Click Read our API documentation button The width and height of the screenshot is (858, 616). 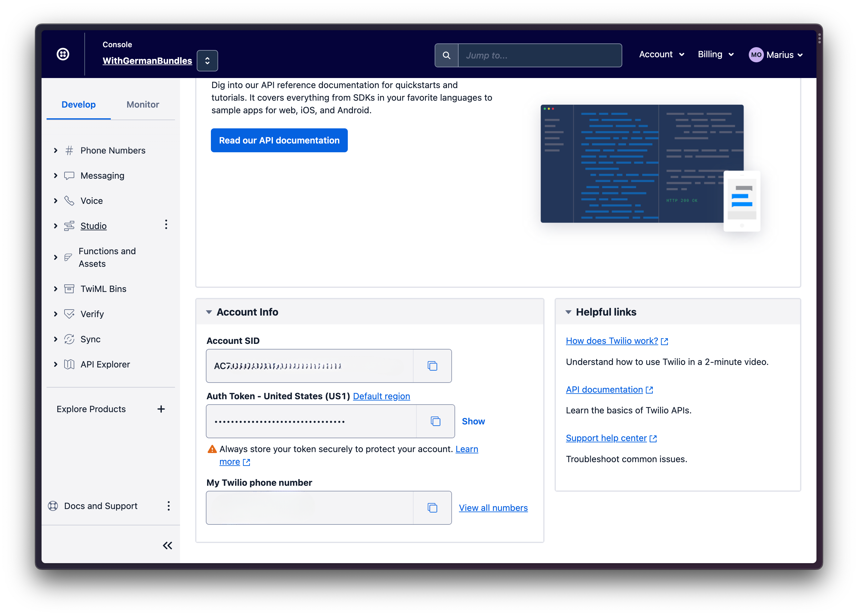(279, 140)
